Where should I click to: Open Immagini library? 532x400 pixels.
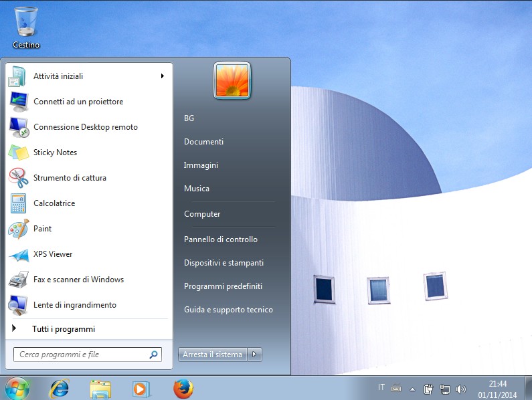tap(201, 165)
